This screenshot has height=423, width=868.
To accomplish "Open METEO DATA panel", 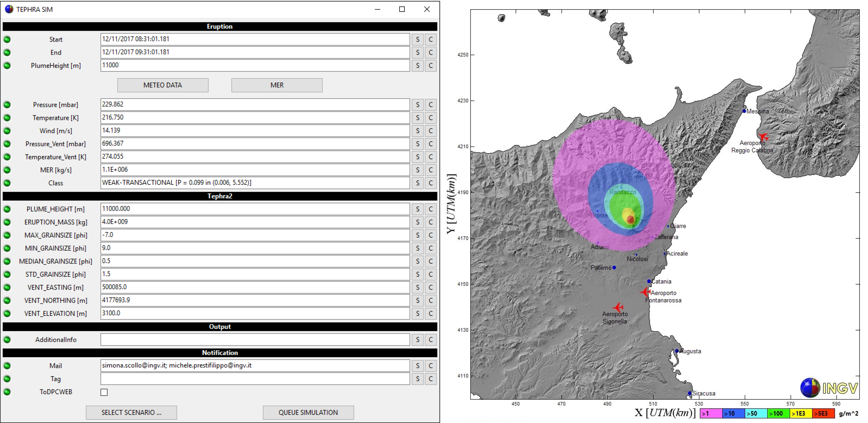I will tap(163, 85).
